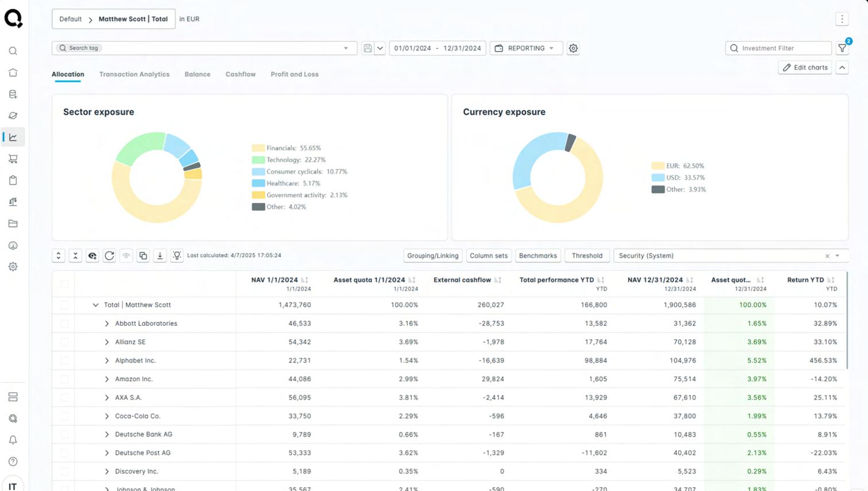Click the copy table icon
The width and height of the screenshot is (868, 491).
[x=143, y=256]
